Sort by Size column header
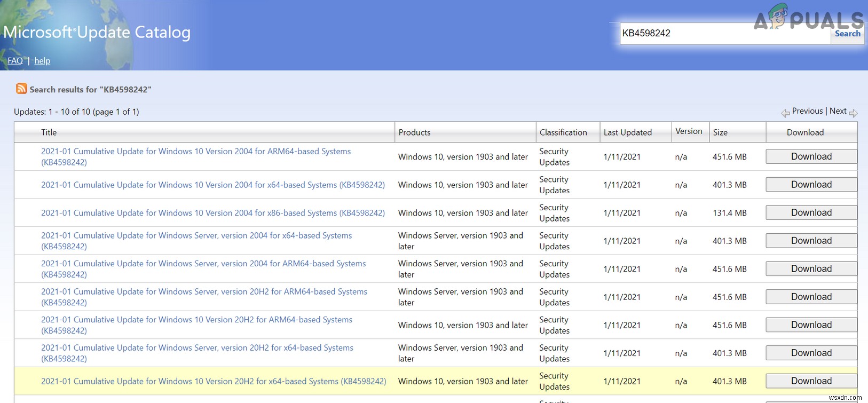Viewport: 868px width, 403px height. (x=720, y=132)
